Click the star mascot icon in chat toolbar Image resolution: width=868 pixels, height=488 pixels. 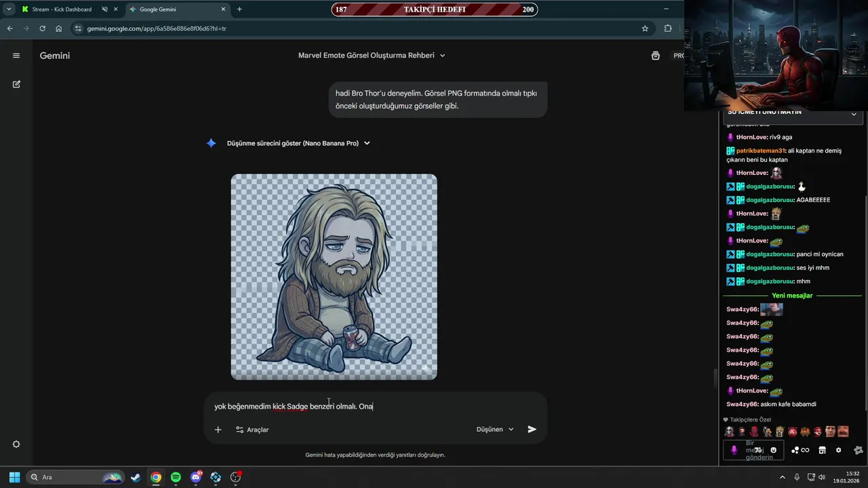(858, 450)
